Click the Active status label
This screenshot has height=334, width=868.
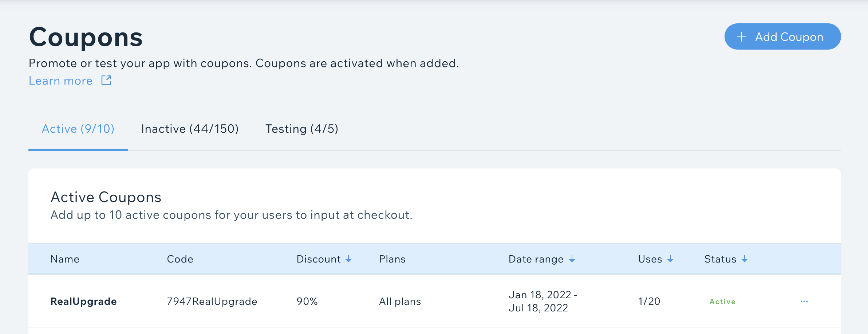(x=722, y=302)
